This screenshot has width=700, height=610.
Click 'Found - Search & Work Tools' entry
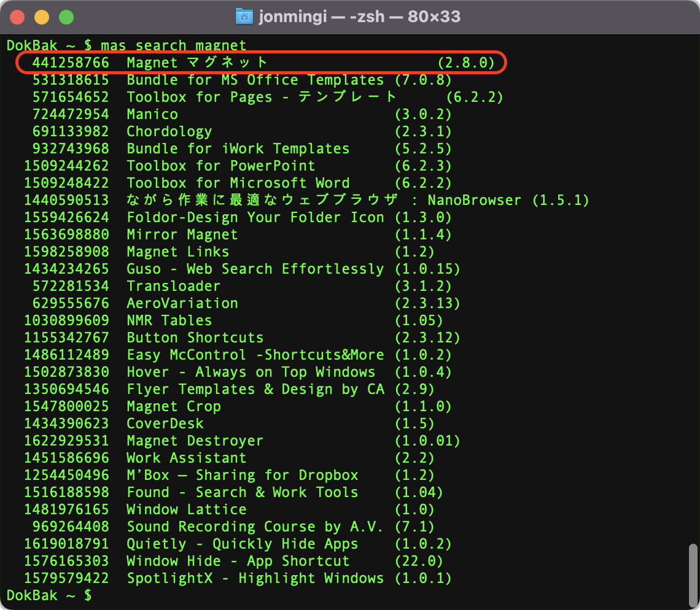coord(243,492)
